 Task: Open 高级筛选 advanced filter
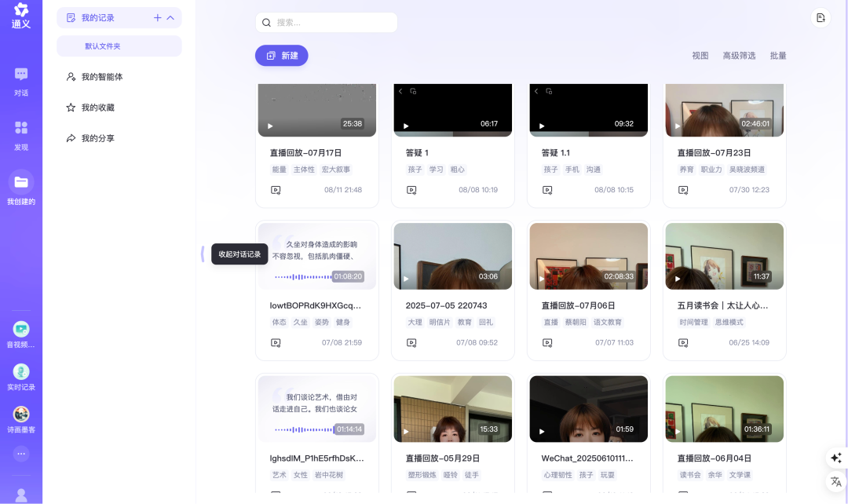click(x=739, y=56)
